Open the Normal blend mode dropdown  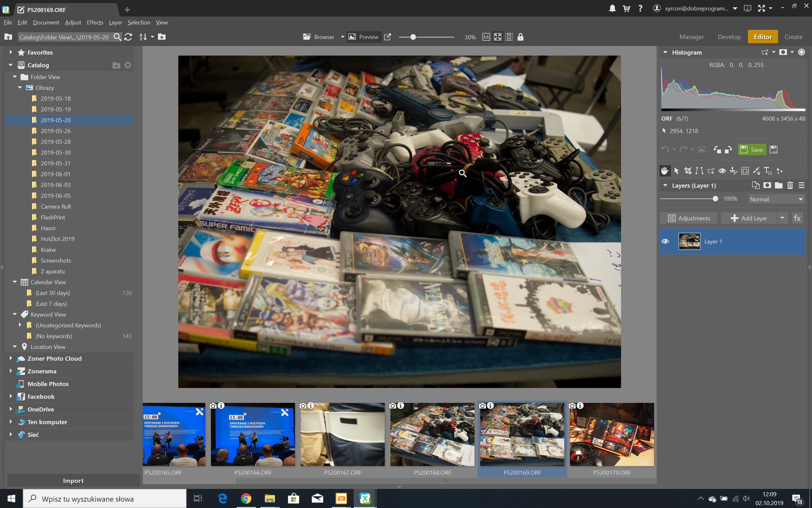[776, 199]
